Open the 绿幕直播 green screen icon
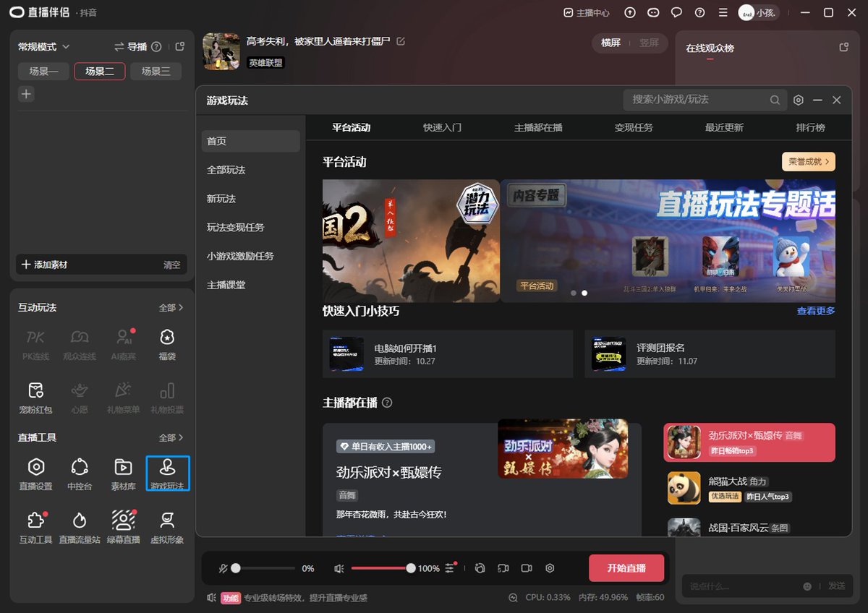Screen dimensions: 868x613 pyautogui.click(x=123, y=527)
